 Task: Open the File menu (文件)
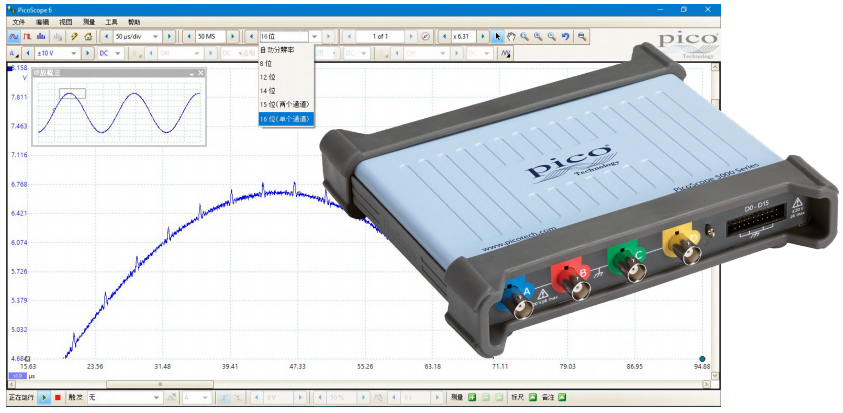[19, 22]
